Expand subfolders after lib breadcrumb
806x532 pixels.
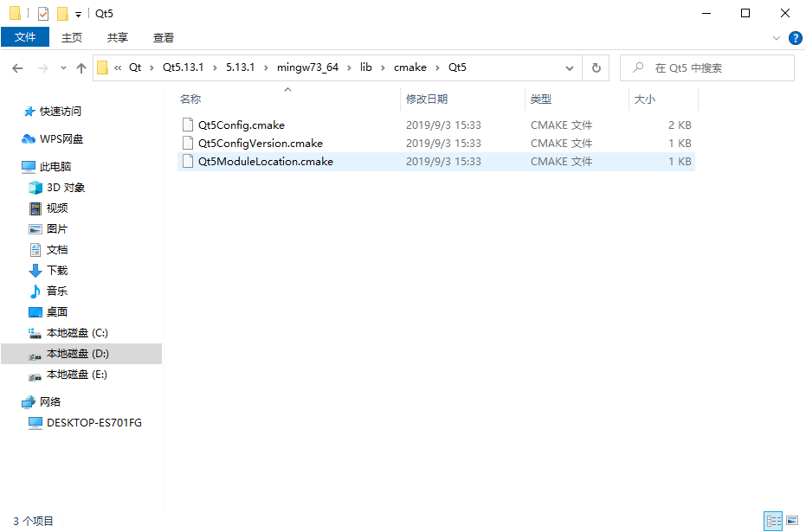[383, 67]
